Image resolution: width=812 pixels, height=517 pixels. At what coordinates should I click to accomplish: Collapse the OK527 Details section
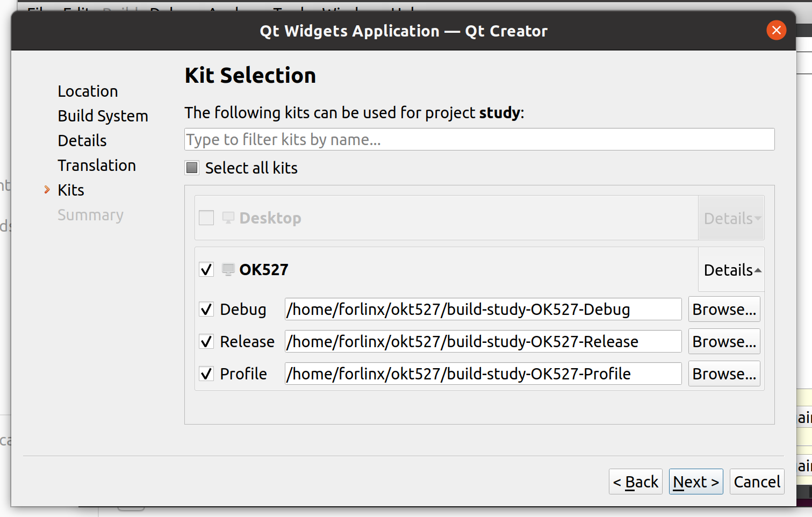(732, 270)
